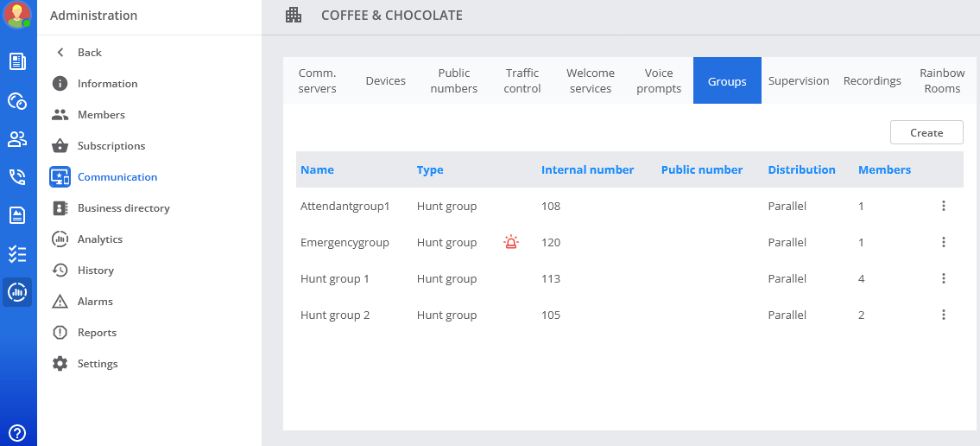This screenshot has width=980, height=446.
Task: Expand actions menu for Hunt group 2
Action: click(x=944, y=315)
